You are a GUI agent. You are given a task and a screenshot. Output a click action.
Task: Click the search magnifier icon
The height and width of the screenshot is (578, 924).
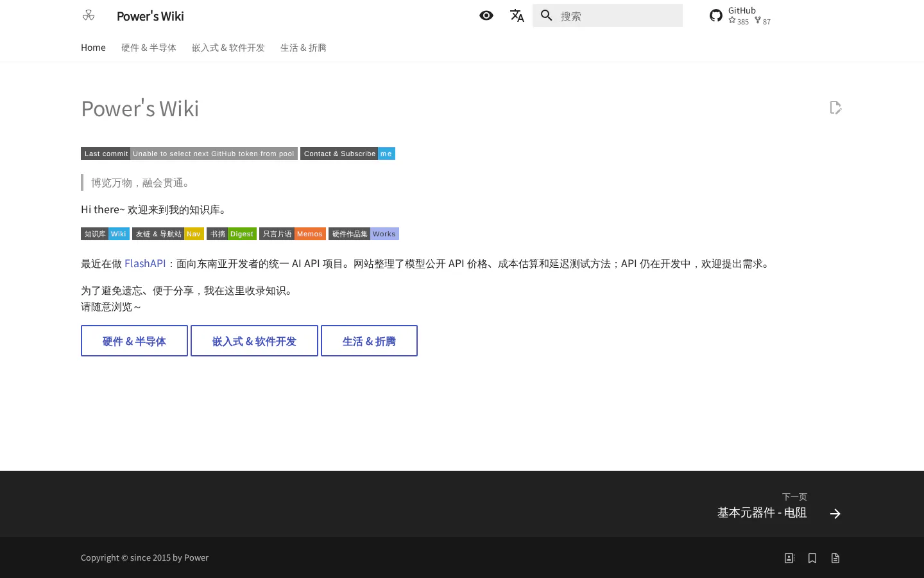pos(547,15)
